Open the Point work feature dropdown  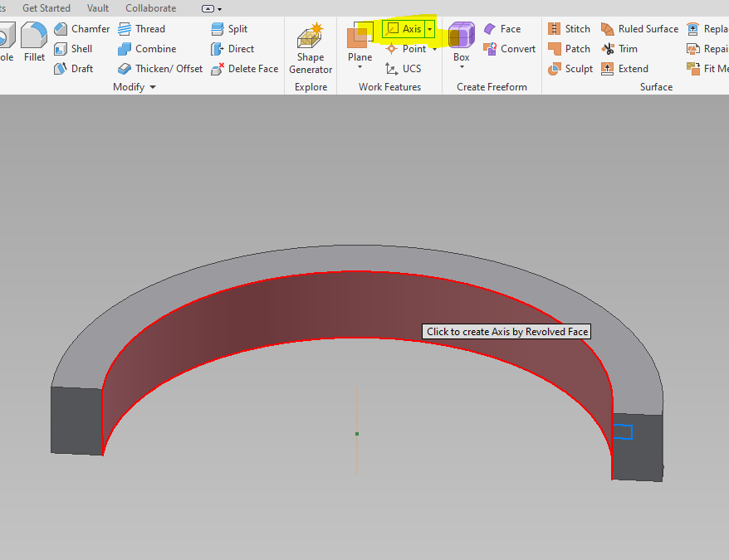(x=435, y=48)
